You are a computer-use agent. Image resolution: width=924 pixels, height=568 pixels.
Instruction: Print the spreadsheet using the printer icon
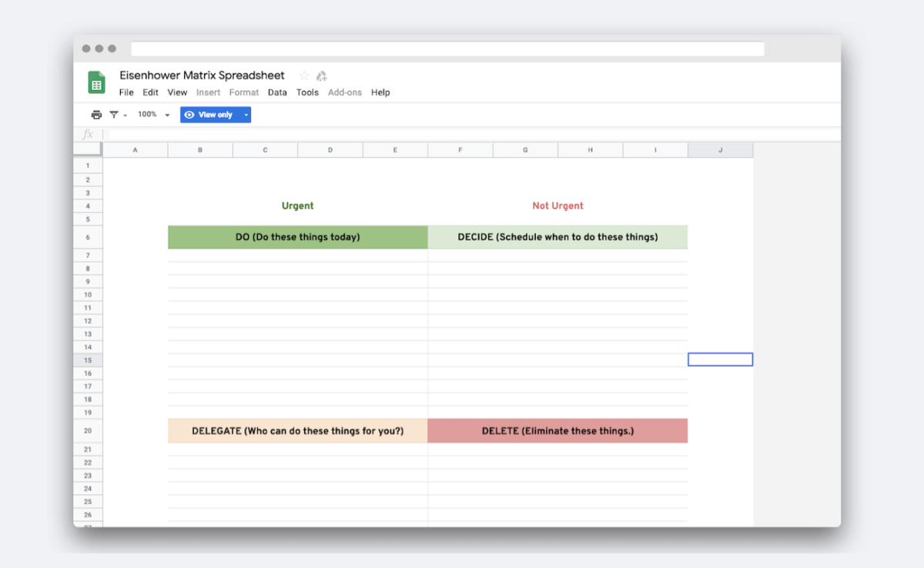pos(96,115)
